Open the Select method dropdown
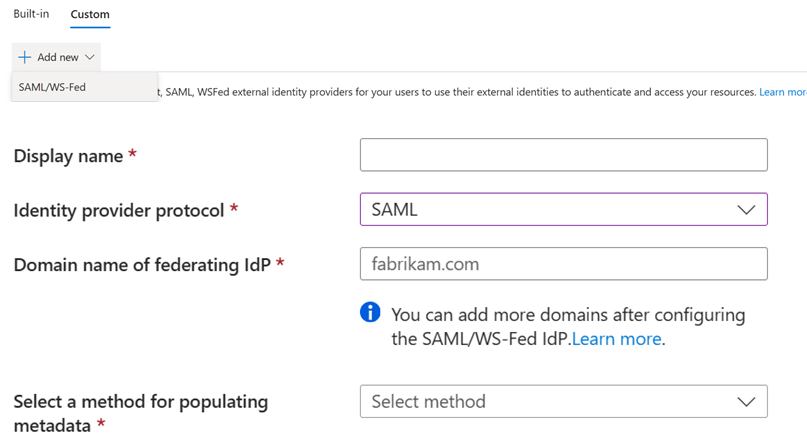 tap(550, 401)
